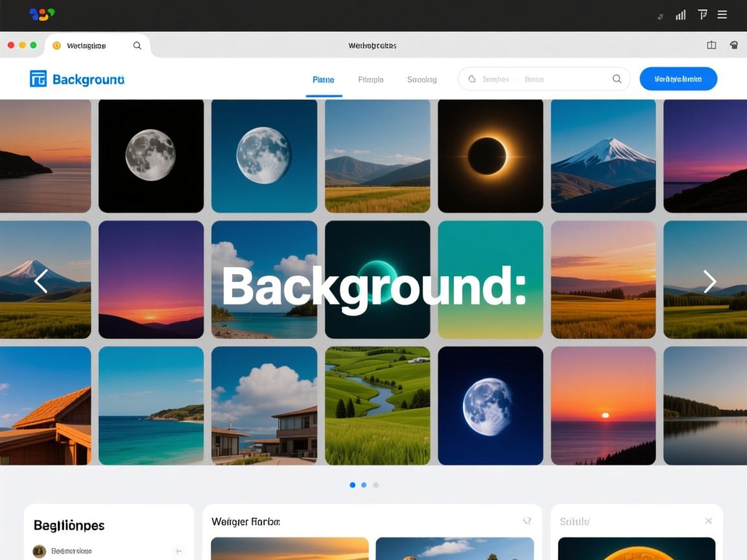Select the first active navigation tab in header
The image size is (747, 560).
pos(323,80)
